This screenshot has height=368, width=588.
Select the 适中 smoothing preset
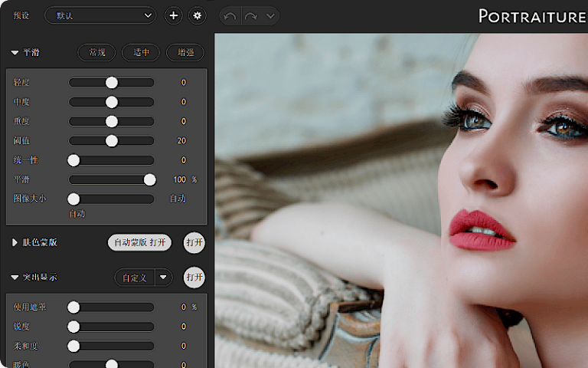pos(141,53)
